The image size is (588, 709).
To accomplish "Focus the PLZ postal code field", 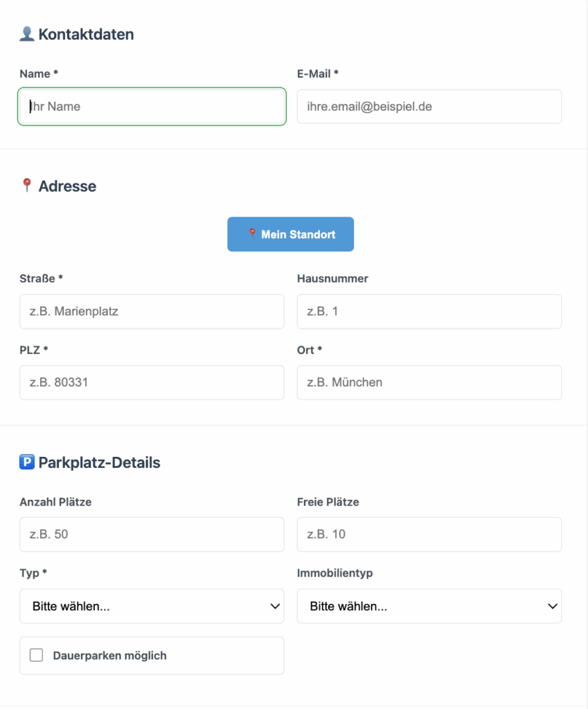I will [x=152, y=382].
